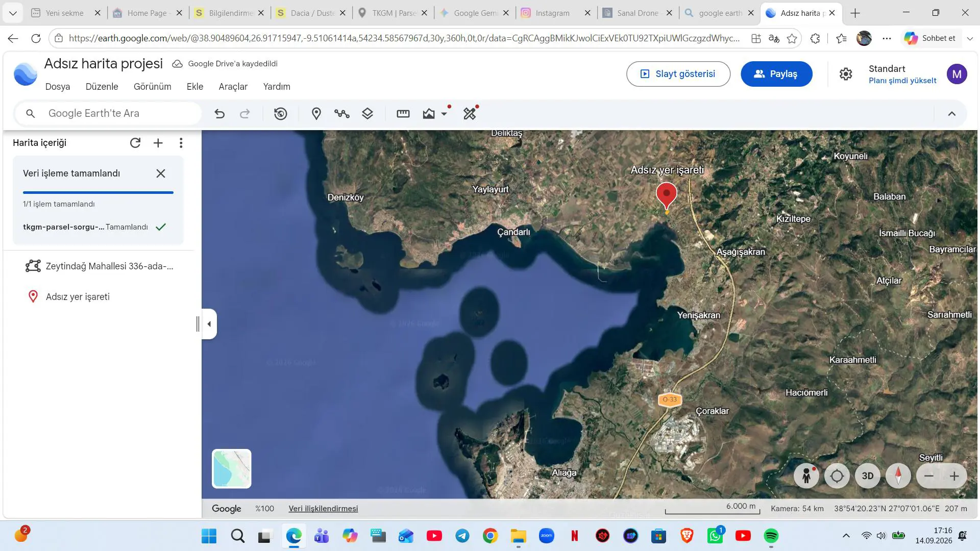Viewport: 980px width, 551px height.
Task: Click the browser address bar URL
Action: tap(404, 38)
